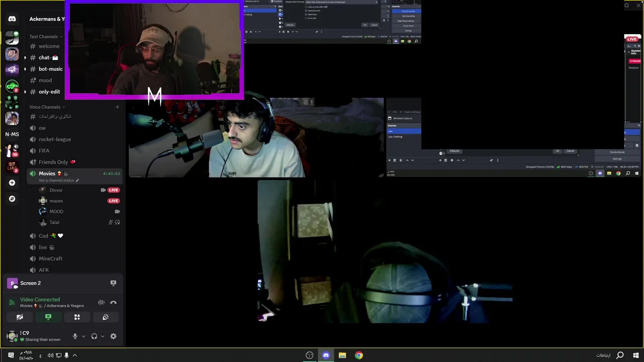The height and width of the screenshot is (362, 644).
Task: Expand microphone input options arrow
Action: pos(83,336)
